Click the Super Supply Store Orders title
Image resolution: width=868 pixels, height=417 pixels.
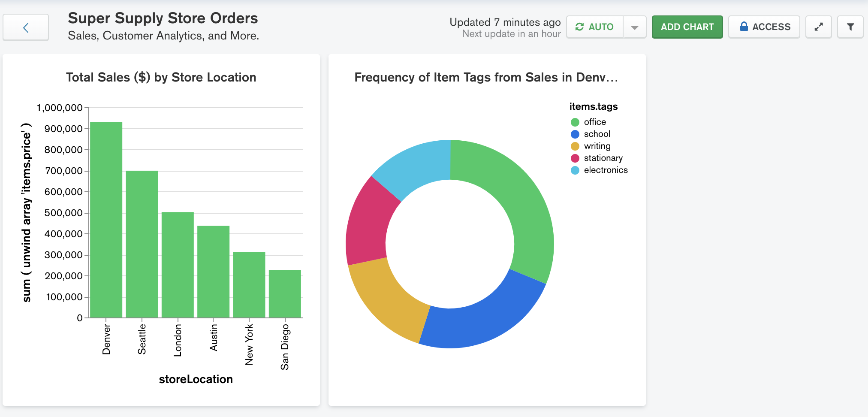coord(163,18)
